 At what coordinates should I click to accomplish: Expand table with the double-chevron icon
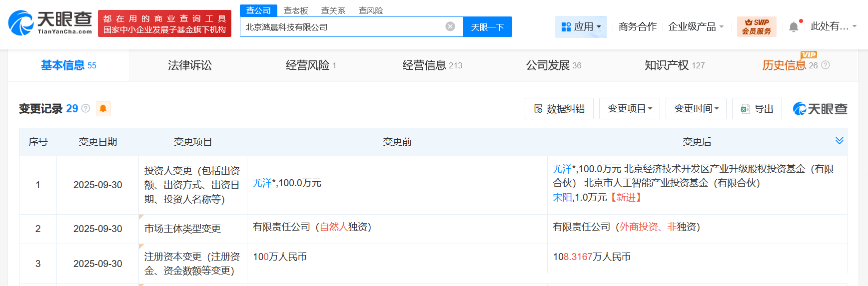click(839, 141)
